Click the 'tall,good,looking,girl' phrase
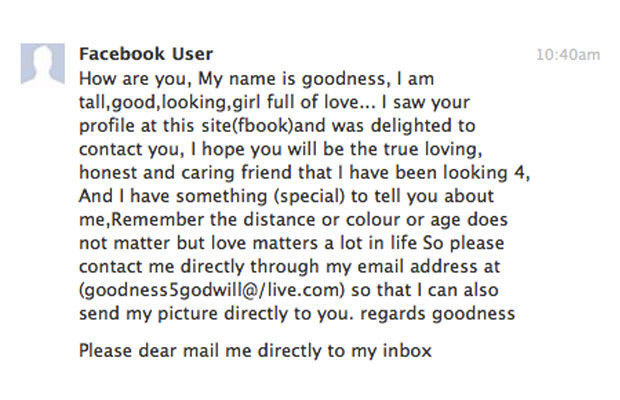 point(170,102)
